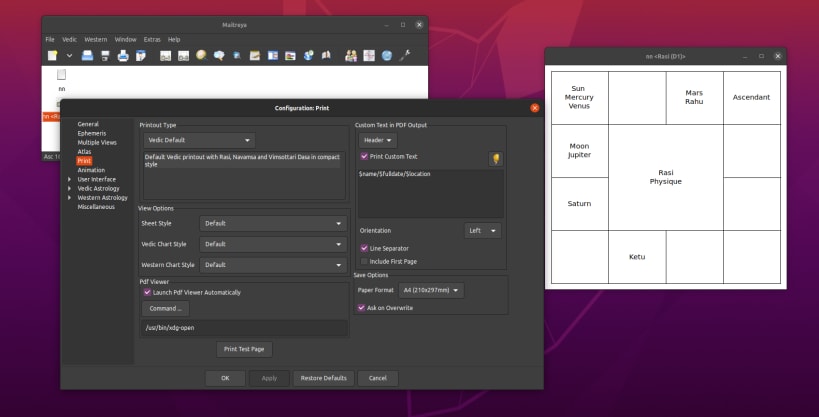Click the printer icon in the toolbar
This screenshot has height=417, width=819.
[x=123, y=55]
